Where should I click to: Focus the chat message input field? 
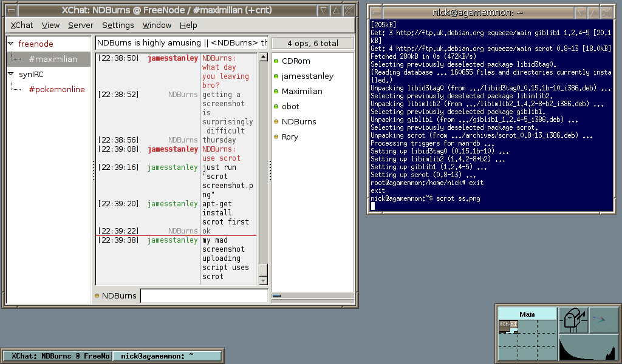click(x=203, y=296)
